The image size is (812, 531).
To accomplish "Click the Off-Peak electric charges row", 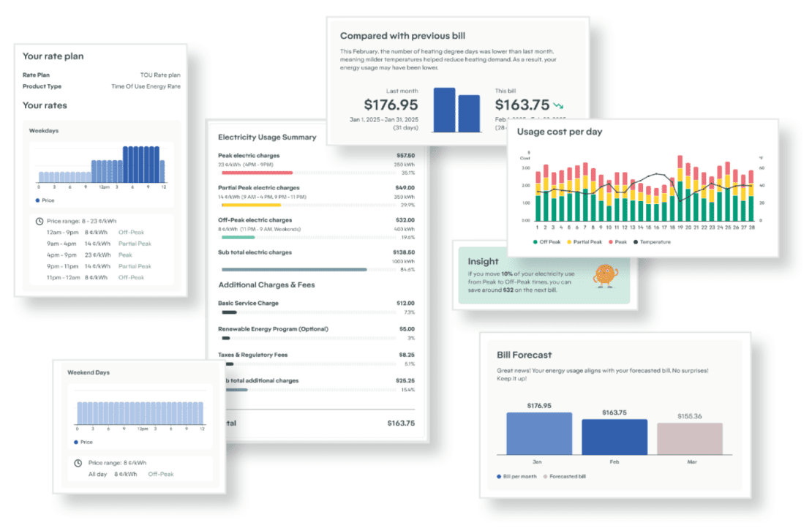I will click(x=317, y=229).
